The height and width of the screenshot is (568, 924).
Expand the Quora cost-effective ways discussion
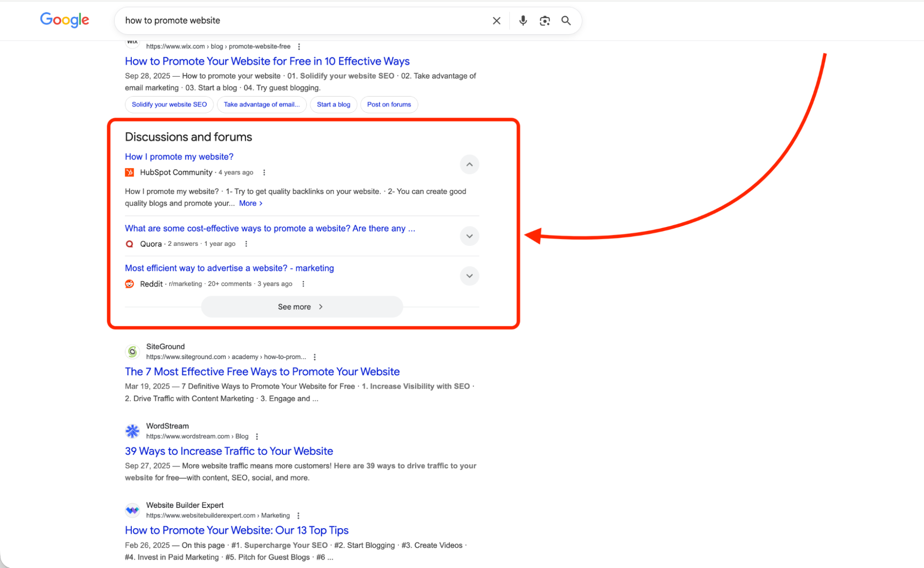tap(469, 236)
